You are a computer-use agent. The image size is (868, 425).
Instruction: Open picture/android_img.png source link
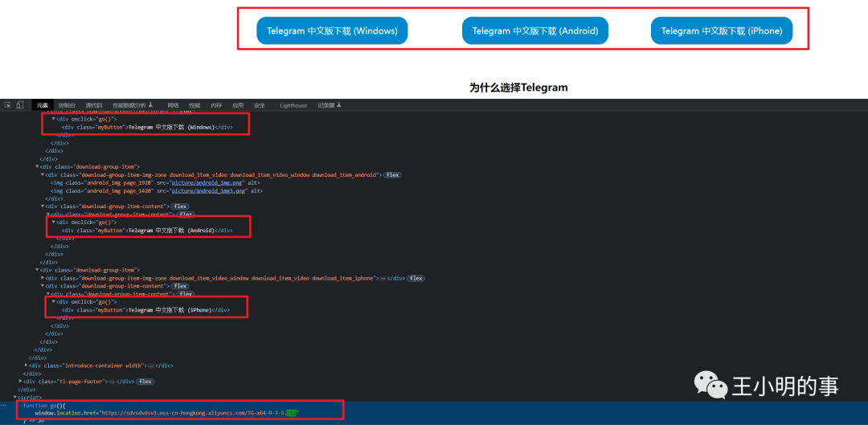click(208, 182)
